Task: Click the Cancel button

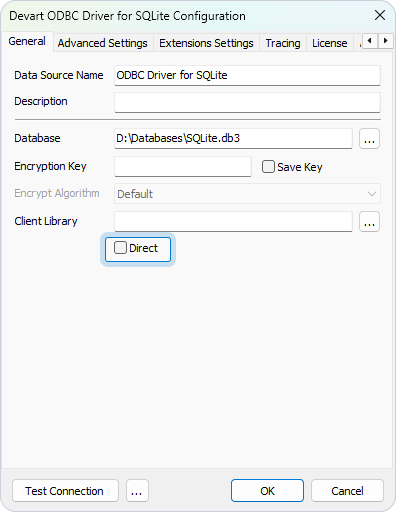Action: (x=347, y=491)
